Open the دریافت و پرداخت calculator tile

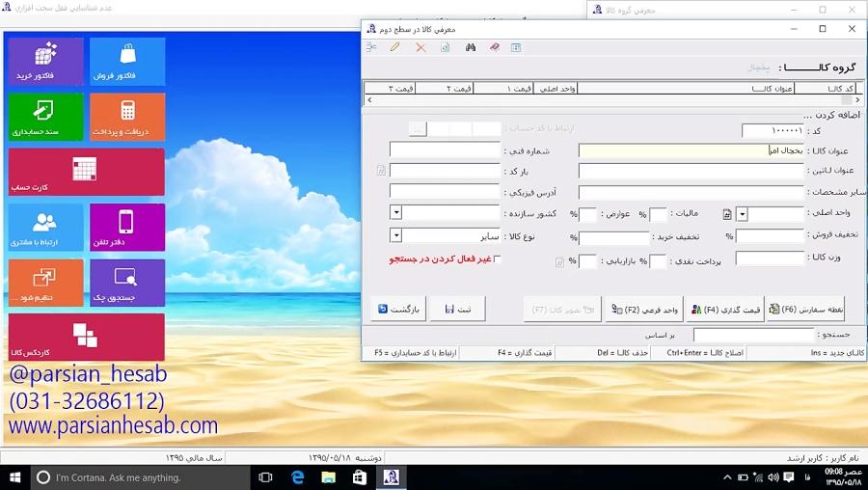click(127, 117)
